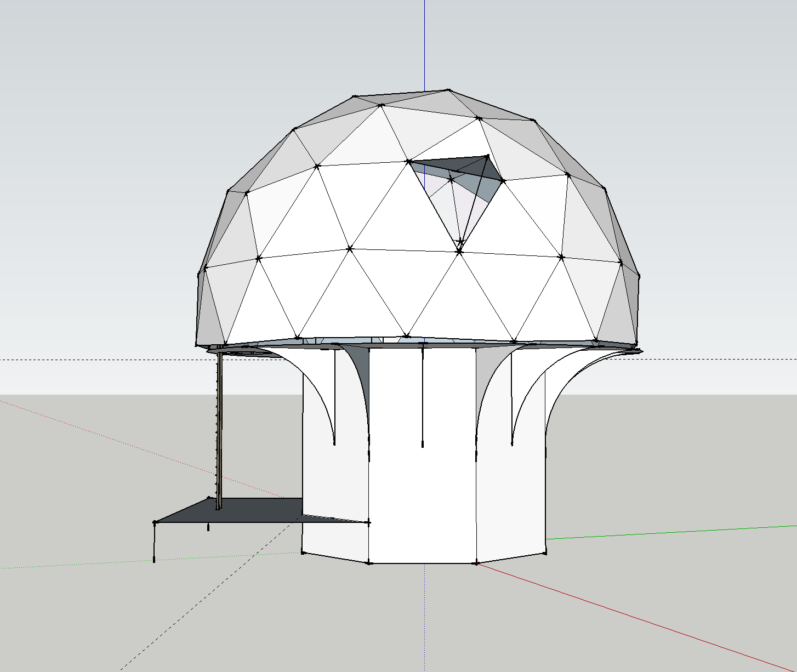Click the green axis line on the right

671,532
